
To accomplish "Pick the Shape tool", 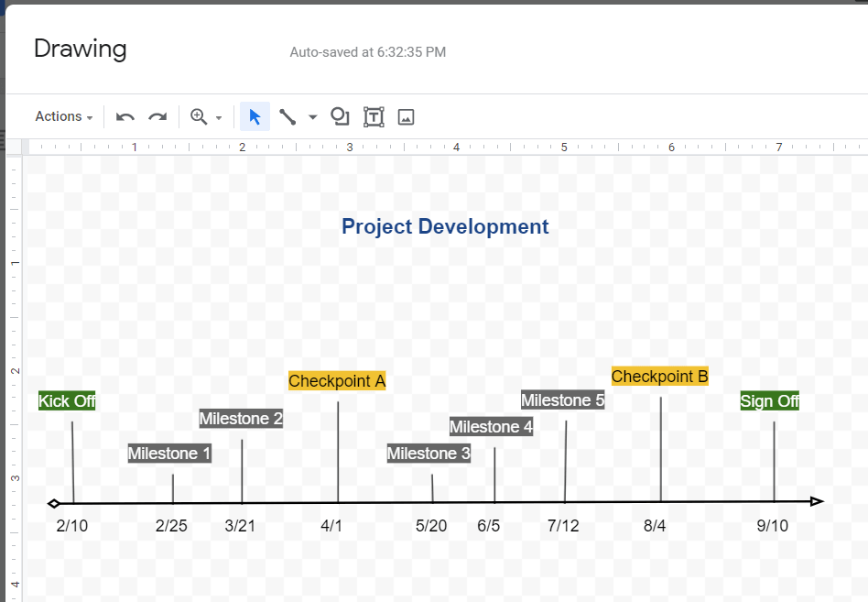I will (x=340, y=116).
